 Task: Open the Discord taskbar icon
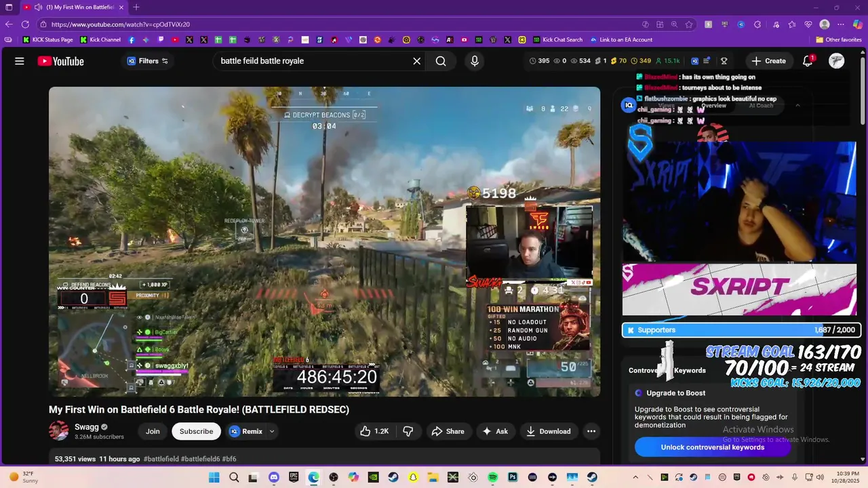coord(273,477)
